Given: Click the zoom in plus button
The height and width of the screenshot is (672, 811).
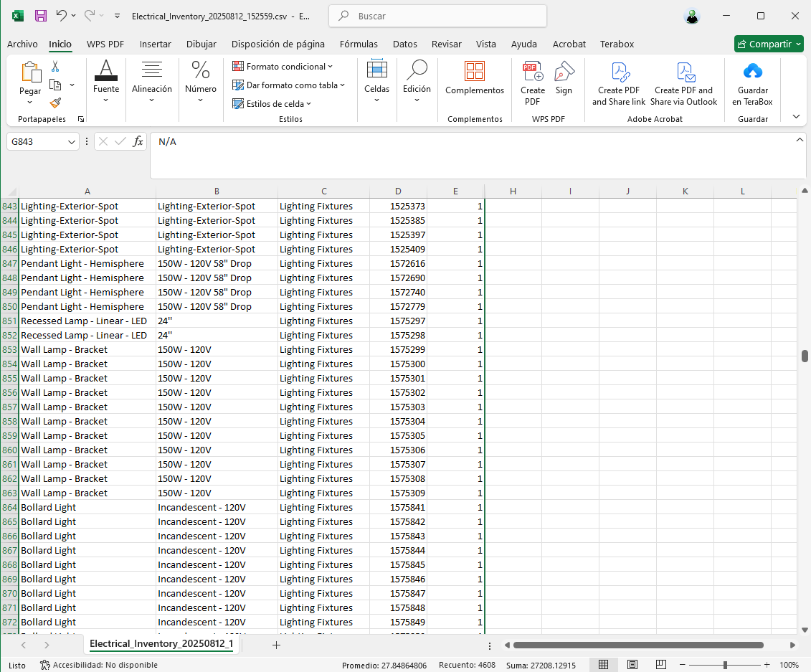Looking at the screenshot, I should [x=767, y=665].
